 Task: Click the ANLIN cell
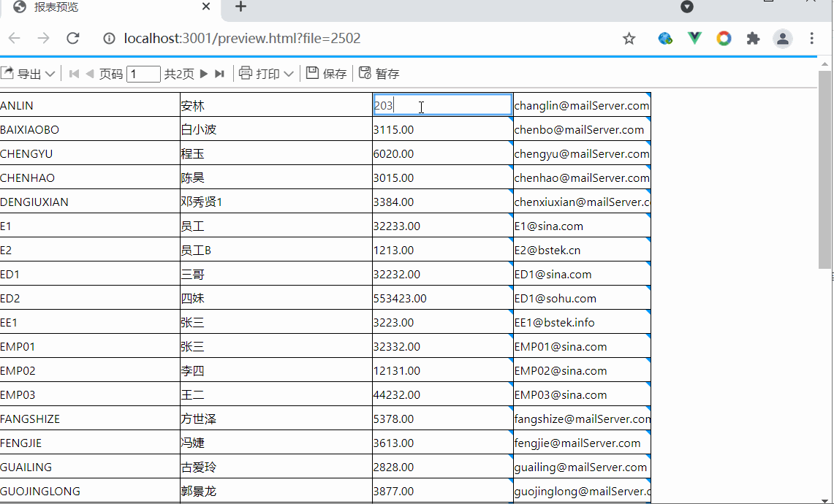(x=90, y=105)
